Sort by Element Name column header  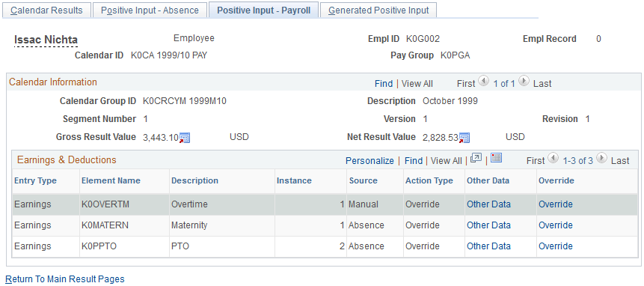(111, 180)
